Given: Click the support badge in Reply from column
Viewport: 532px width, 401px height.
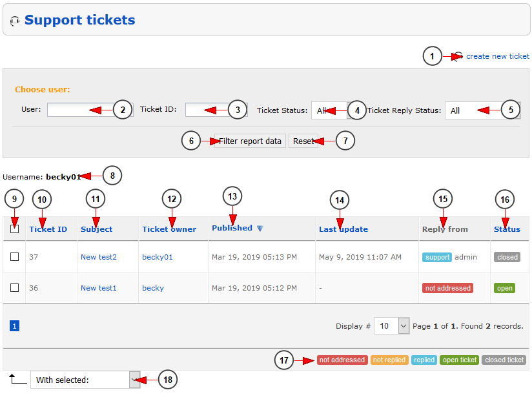Looking at the screenshot, I should [x=437, y=257].
